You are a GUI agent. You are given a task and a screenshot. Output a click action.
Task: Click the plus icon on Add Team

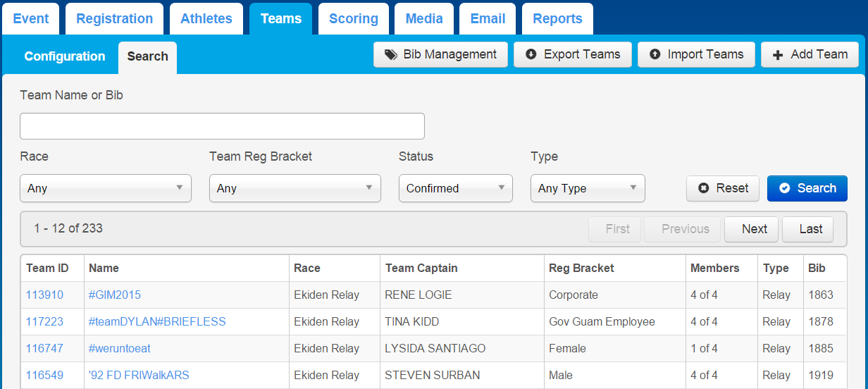pyautogui.click(x=778, y=55)
